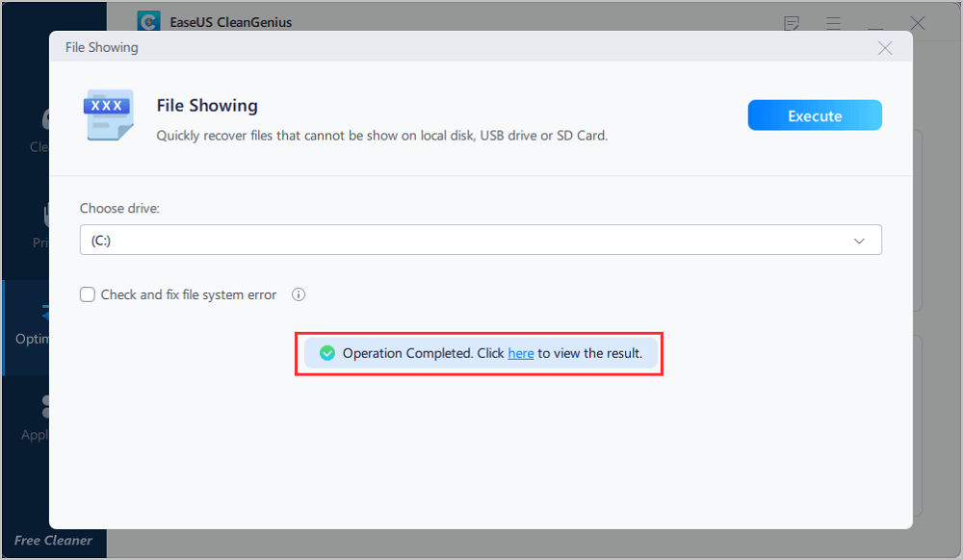Click the File Showing XXX document icon
The width and height of the screenshot is (963, 560).
pyautogui.click(x=108, y=115)
